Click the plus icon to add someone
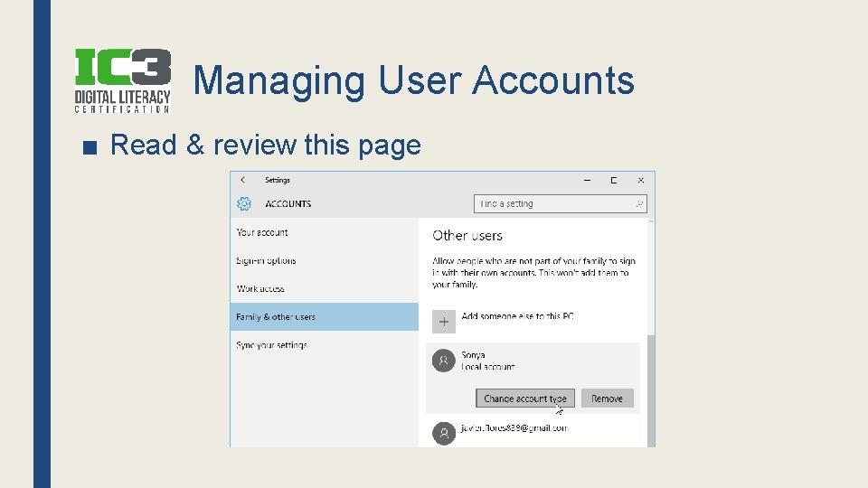This screenshot has width=868, height=488. click(x=443, y=322)
